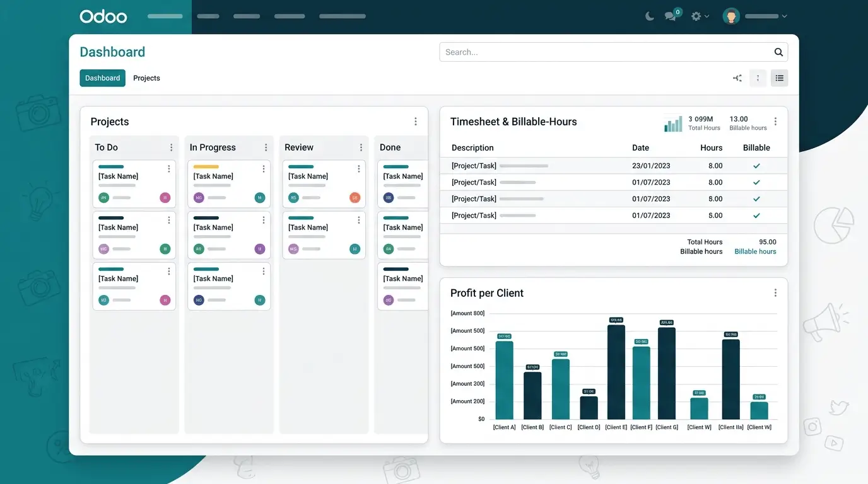The width and height of the screenshot is (868, 484).
Task: Click the 95.00 total hours value
Action: click(768, 242)
